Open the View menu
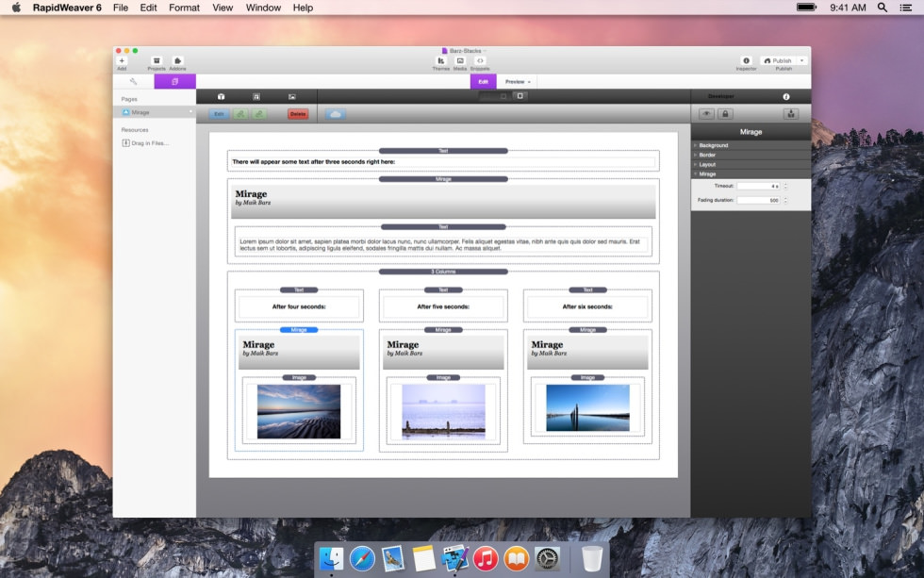This screenshot has height=578, width=924. pyautogui.click(x=223, y=8)
